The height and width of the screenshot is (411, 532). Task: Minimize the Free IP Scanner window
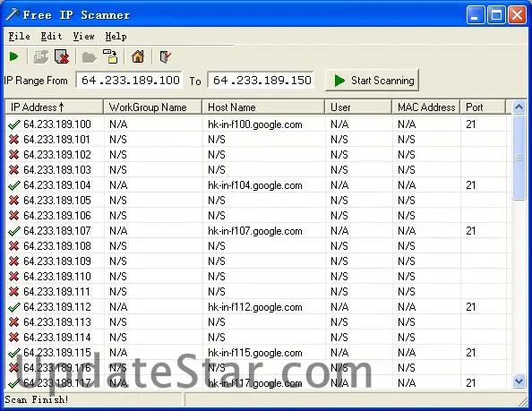(x=476, y=15)
